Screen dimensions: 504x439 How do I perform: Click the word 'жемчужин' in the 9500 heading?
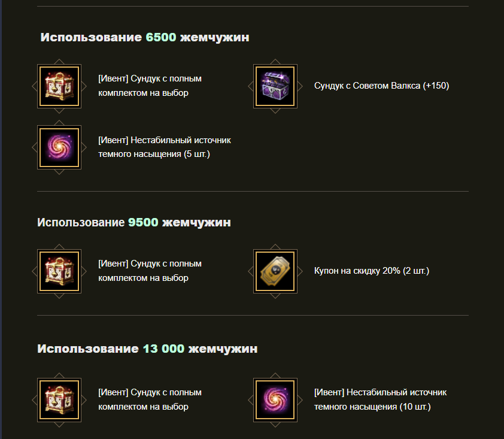(196, 223)
